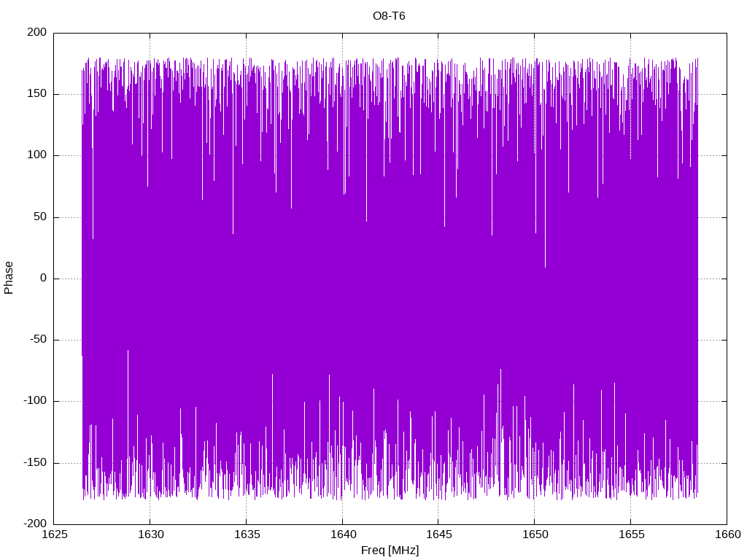Image resolution: width=747 pixels, height=560 pixels.
Task: Click x-axis tick label 1640
Action: [343, 534]
